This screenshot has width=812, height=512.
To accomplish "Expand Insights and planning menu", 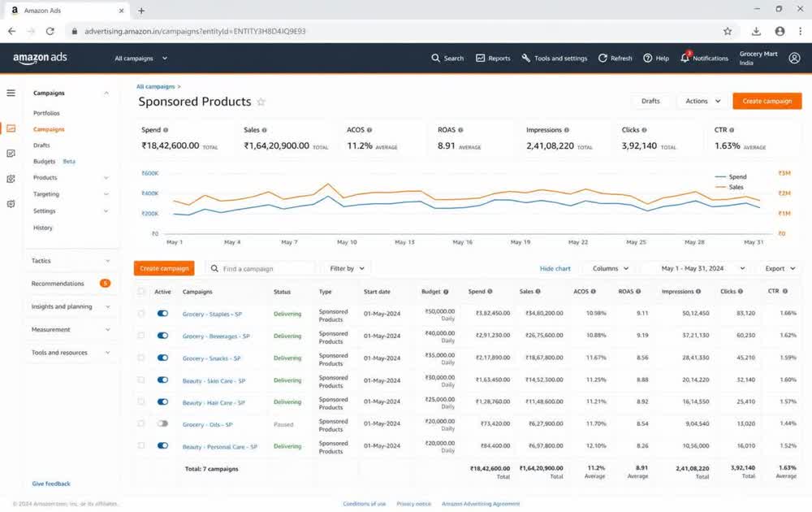I will click(x=71, y=306).
